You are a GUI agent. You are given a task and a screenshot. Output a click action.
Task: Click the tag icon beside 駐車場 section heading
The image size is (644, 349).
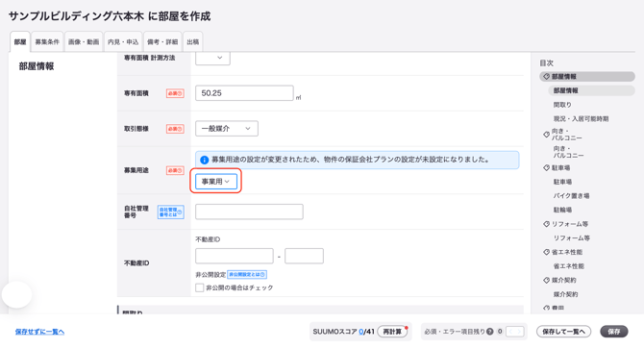point(546,167)
